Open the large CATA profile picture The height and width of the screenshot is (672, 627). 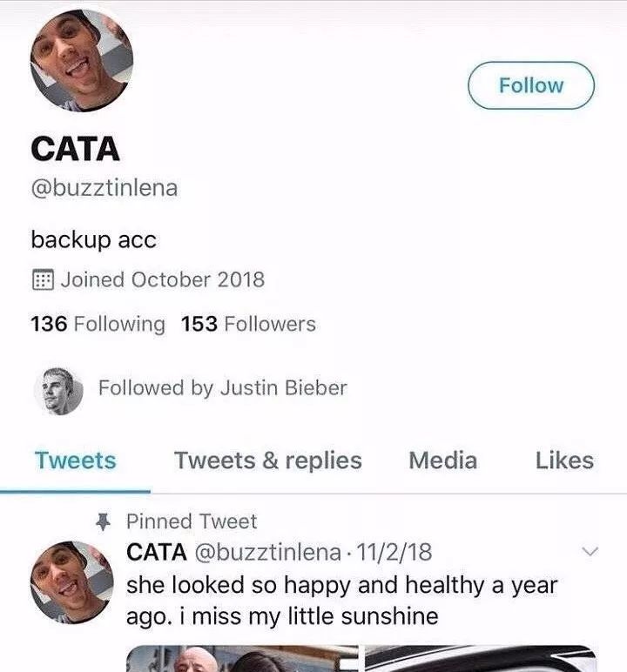pos(82,61)
